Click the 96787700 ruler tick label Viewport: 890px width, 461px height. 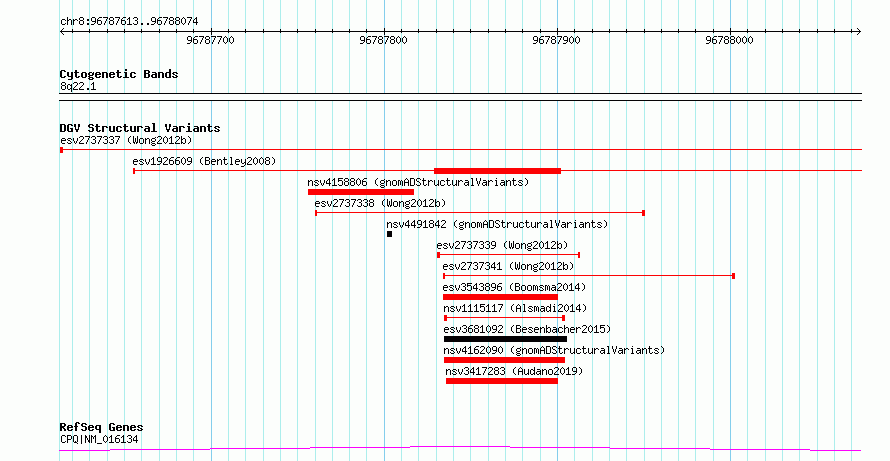(210, 40)
